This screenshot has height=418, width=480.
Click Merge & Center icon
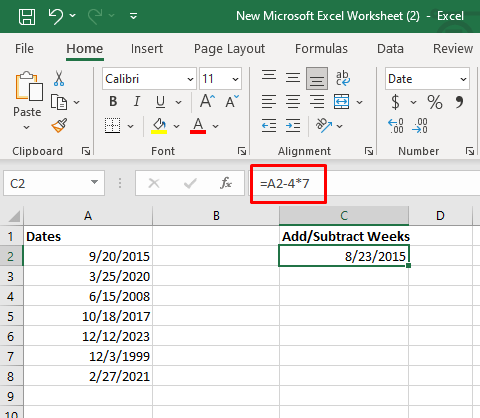click(x=342, y=102)
